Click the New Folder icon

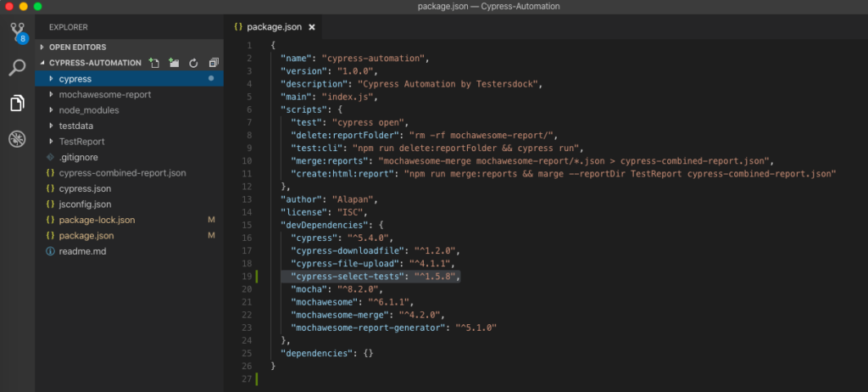[174, 63]
